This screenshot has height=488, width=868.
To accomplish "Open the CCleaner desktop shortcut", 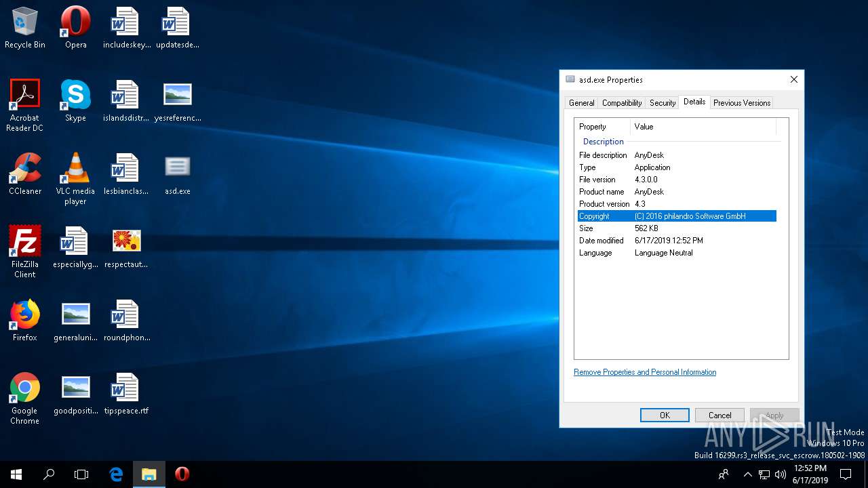I will coord(25,174).
